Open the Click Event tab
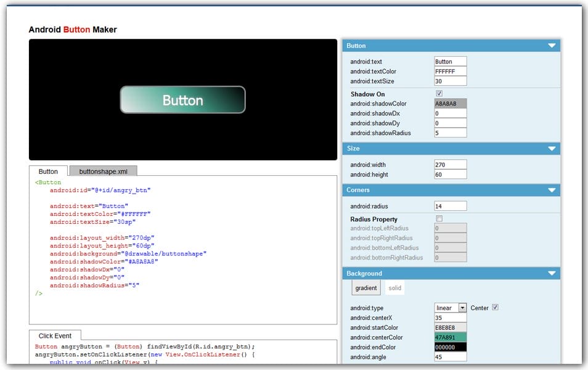Image resolution: width=588 pixels, height=370 pixels. click(55, 335)
